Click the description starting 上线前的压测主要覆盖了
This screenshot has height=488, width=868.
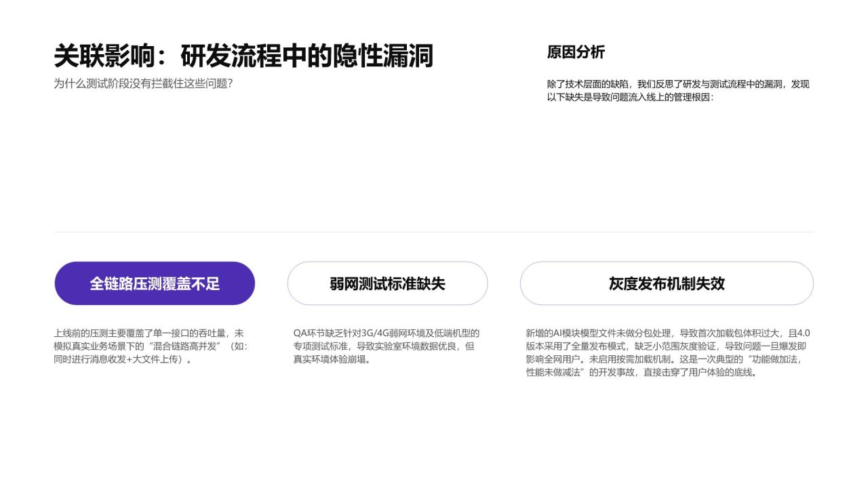click(x=151, y=346)
